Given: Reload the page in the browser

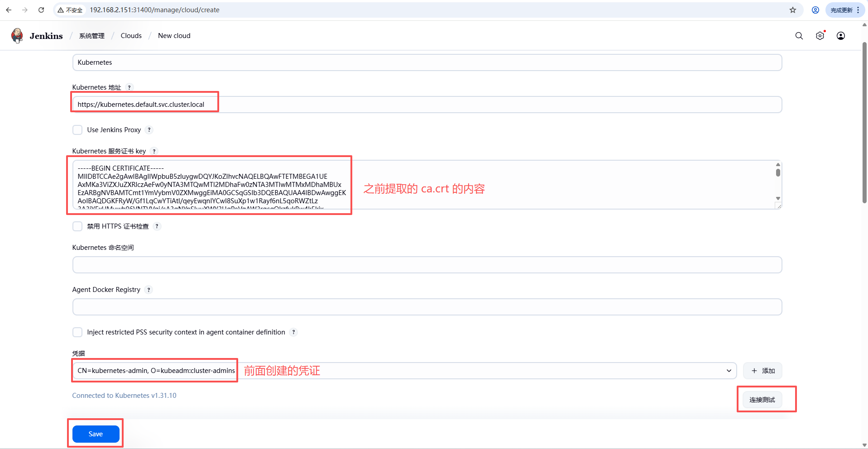Looking at the screenshot, I should click(x=41, y=10).
